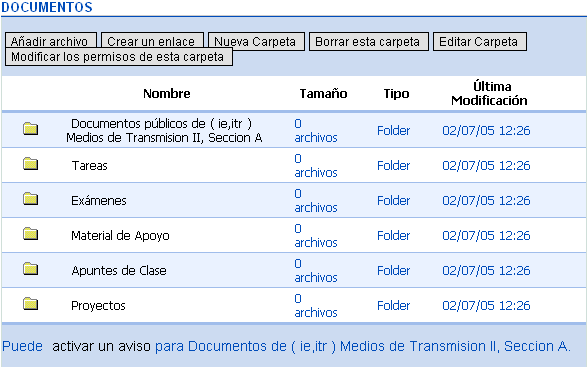Select the Apuntes de Clase folder icon
Viewport: 587px width, 367px height.
[30, 269]
